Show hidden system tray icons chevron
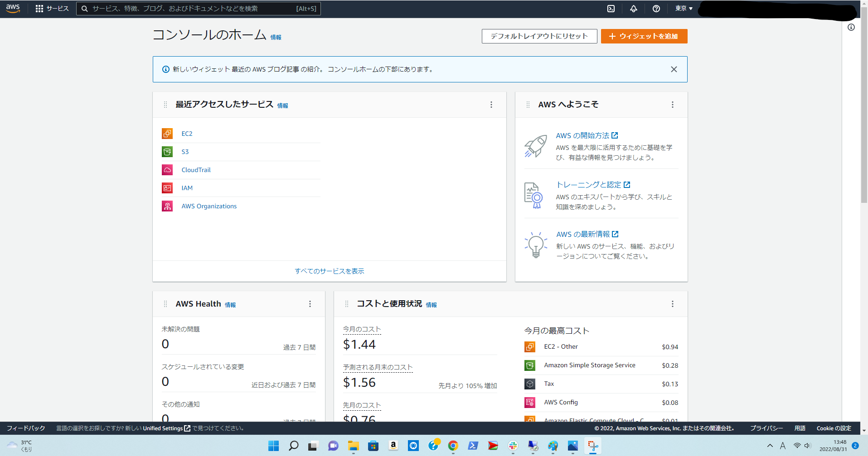 point(770,446)
